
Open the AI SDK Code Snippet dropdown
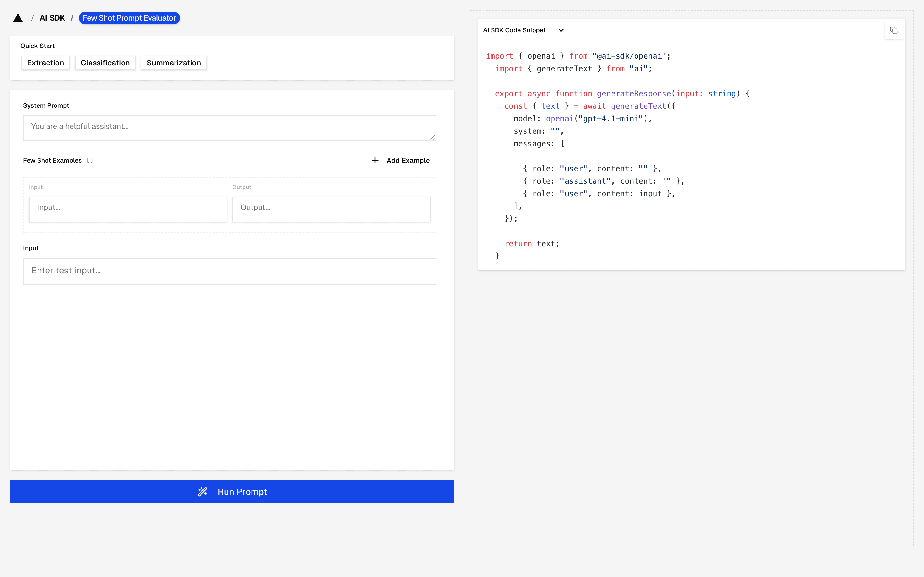[514, 30]
